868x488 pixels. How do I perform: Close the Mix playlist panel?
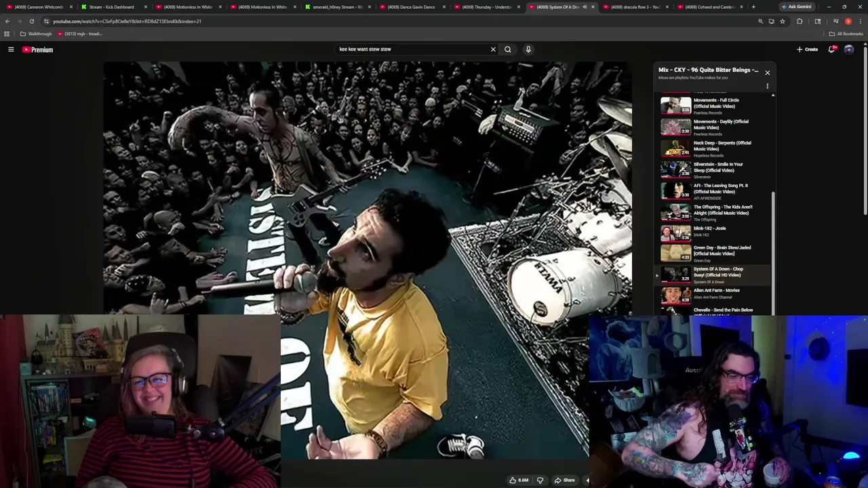[x=768, y=73]
